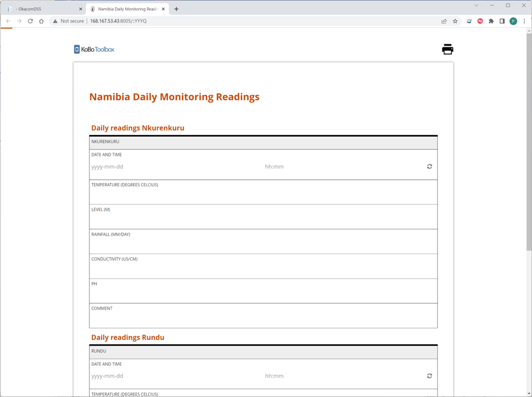Reload the page
532x397 pixels.
click(30, 21)
